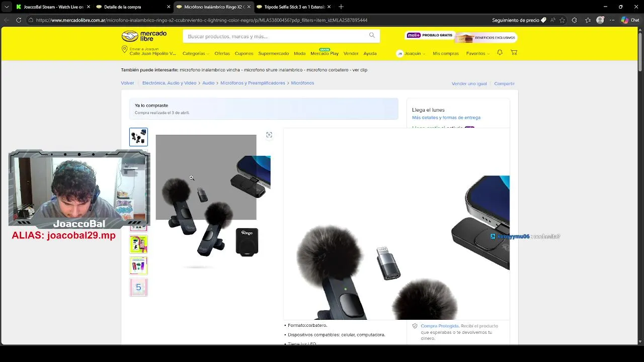Click the Compartir link
This screenshot has width=644, height=362.
coord(504,83)
